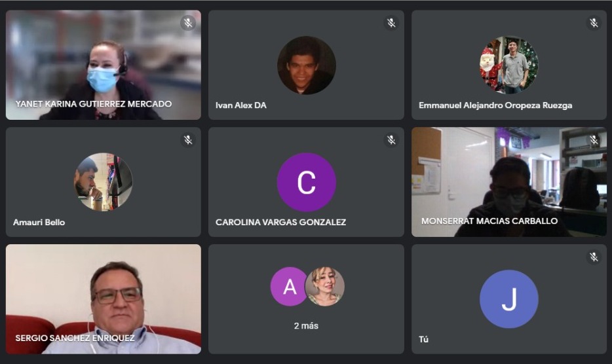Click muted mic icon on Monserrat Macias tile
The image size is (612, 364).
[594, 140]
